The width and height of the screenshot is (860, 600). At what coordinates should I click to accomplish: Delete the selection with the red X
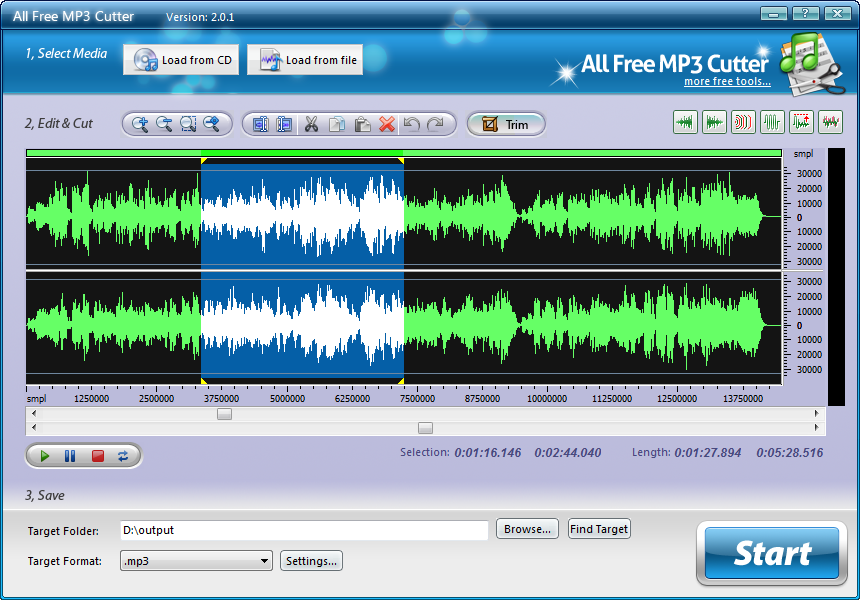coord(387,124)
